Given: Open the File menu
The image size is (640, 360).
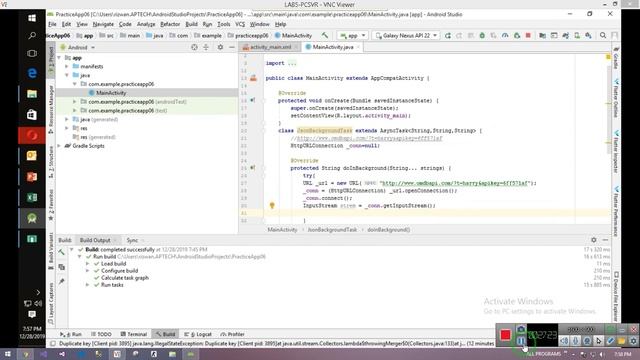Looking at the screenshot, I should (52, 24).
